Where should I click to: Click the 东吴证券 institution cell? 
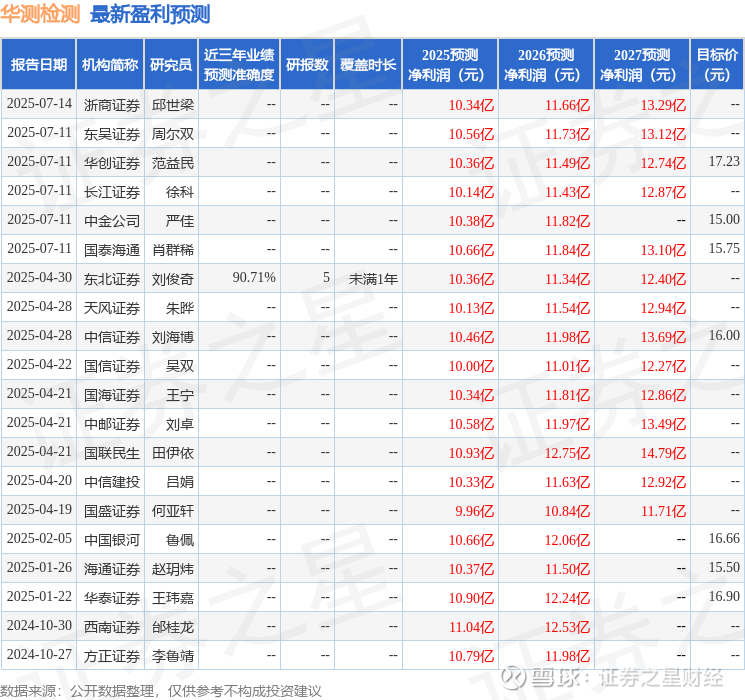point(112,134)
